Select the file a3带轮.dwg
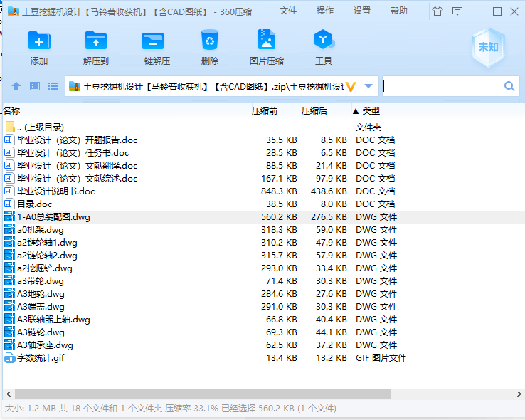Image resolution: width=525 pixels, height=420 pixels. pos(41,281)
